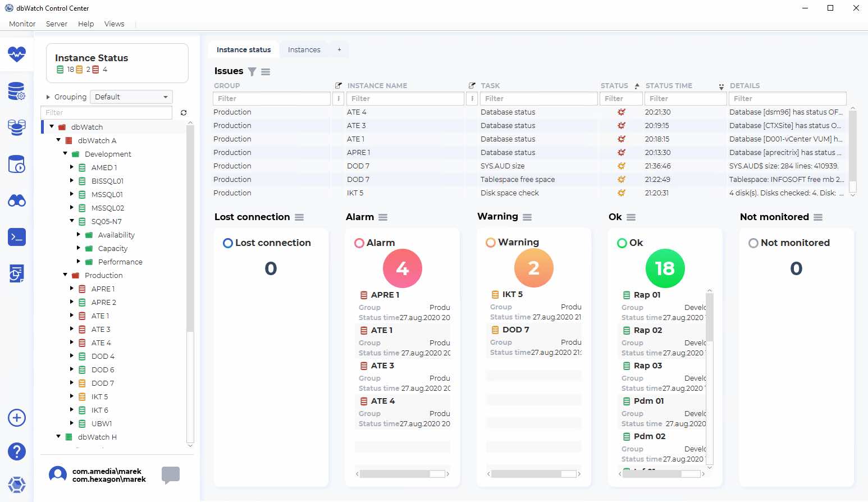Expand the AMED 1 tree node
Viewport: 868px width, 502px height.
click(x=72, y=167)
